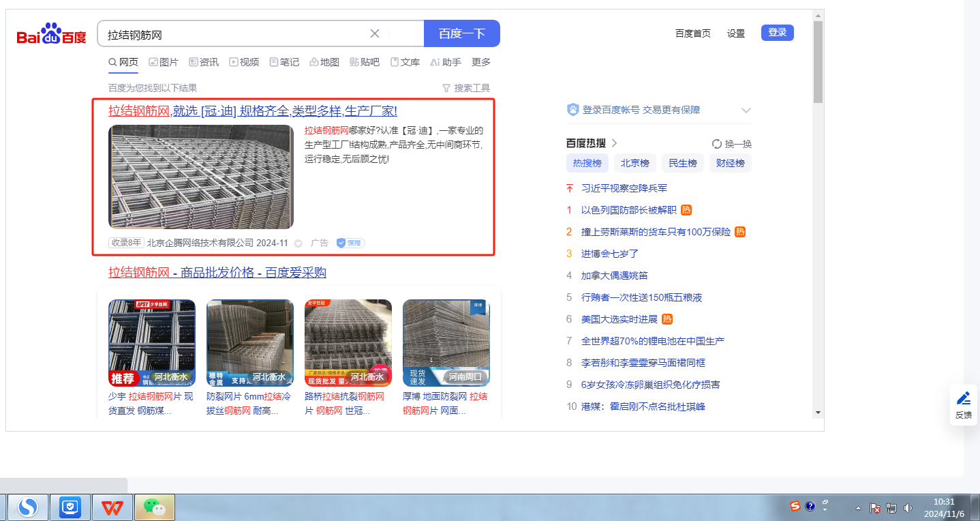Viewport: 980px width, 521px height.
Task: Open the Ai 助手 tab
Action: (446, 62)
